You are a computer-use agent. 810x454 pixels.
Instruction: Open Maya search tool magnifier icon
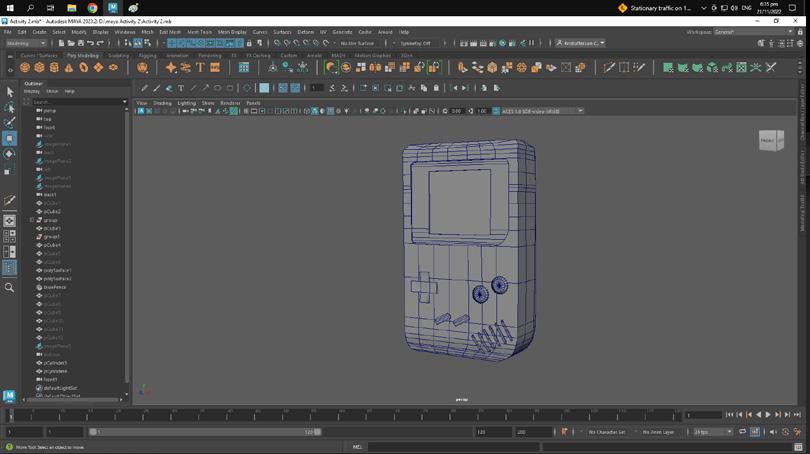pyautogui.click(x=9, y=287)
